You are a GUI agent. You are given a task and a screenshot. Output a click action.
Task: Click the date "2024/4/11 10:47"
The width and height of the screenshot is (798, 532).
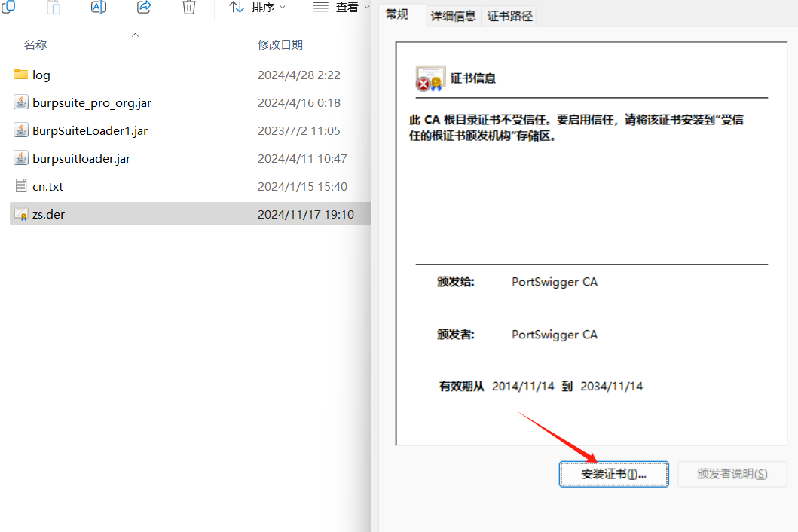(x=302, y=159)
